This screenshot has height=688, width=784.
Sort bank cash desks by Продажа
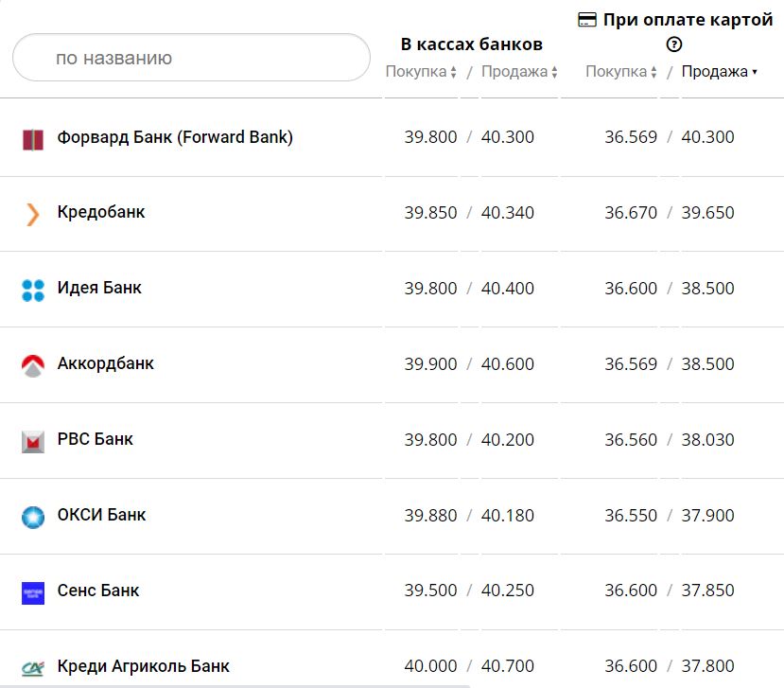[x=519, y=72]
